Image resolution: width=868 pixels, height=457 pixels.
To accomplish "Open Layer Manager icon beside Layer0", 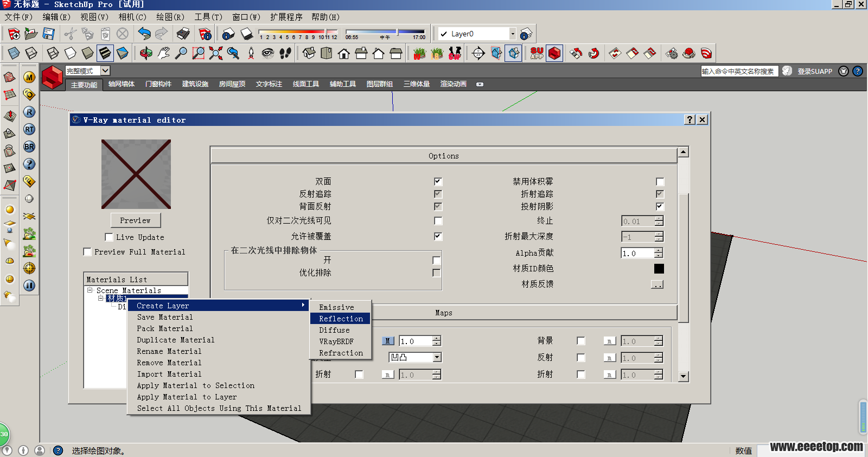I will [526, 34].
